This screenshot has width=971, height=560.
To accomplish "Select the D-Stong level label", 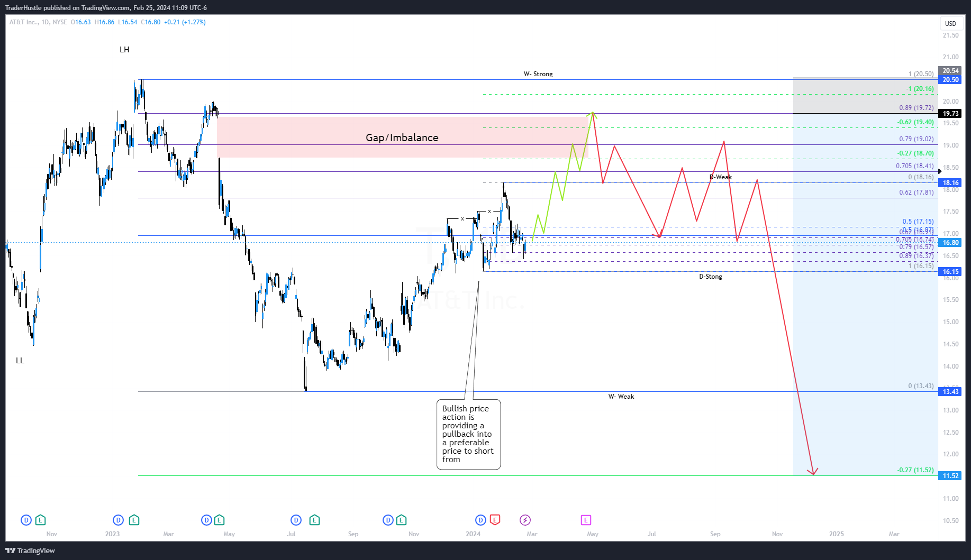I will click(711, 277).
